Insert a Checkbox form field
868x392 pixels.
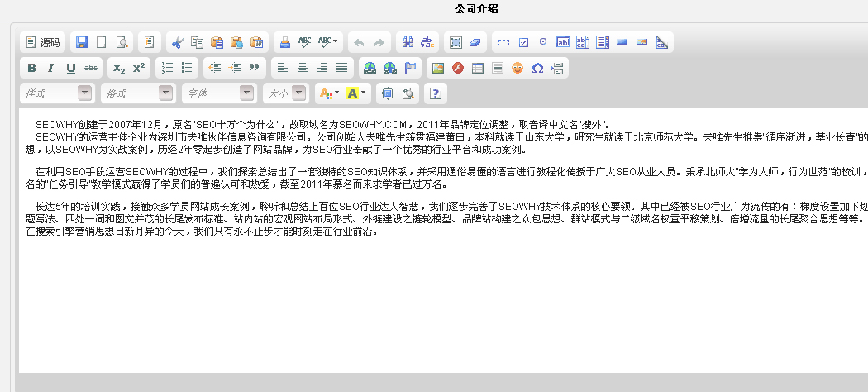[523, 42]
